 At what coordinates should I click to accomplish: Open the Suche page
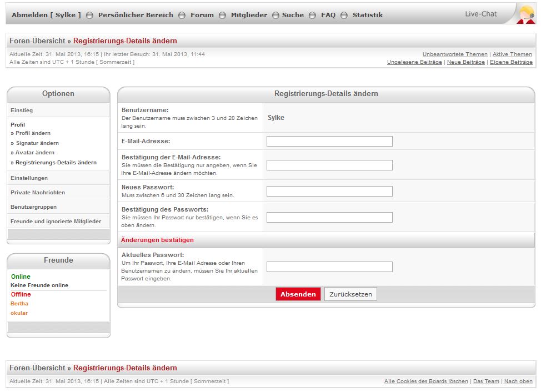(293, 15)
